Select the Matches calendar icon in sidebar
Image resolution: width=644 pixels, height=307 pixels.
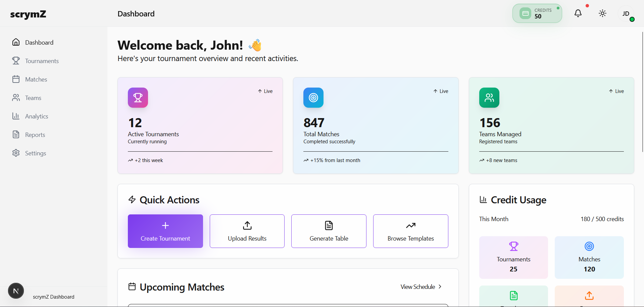(x=16, y=79)
